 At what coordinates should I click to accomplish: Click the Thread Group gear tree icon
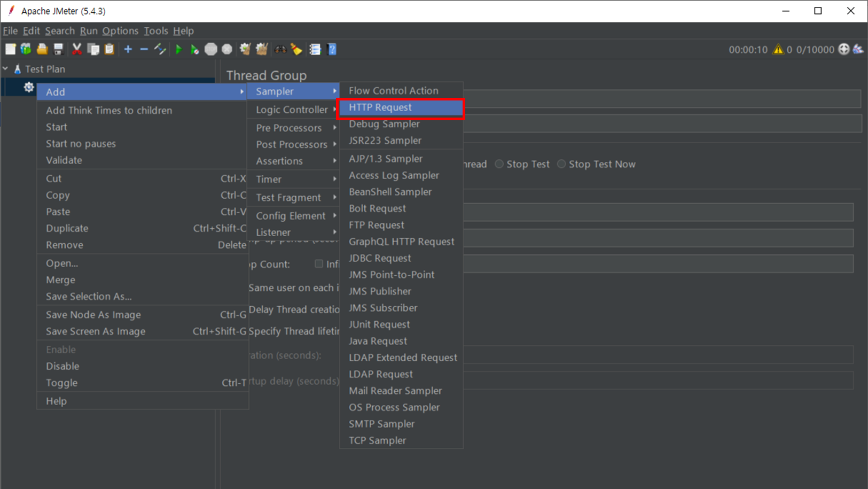tap(29, 87)
